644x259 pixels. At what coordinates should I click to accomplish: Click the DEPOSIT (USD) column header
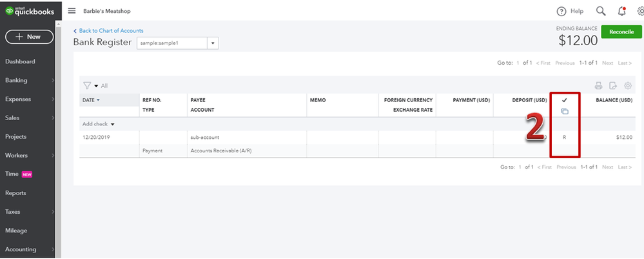tap(529, 100)
